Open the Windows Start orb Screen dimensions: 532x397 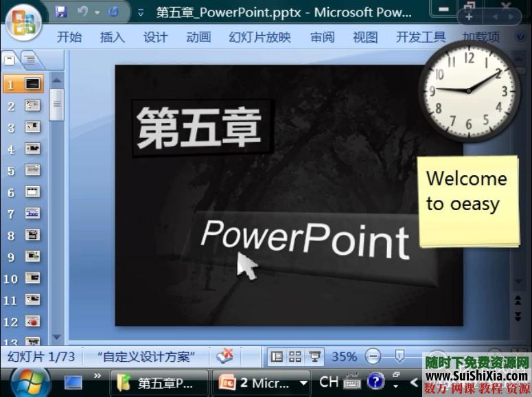click(x=31, y=383)
